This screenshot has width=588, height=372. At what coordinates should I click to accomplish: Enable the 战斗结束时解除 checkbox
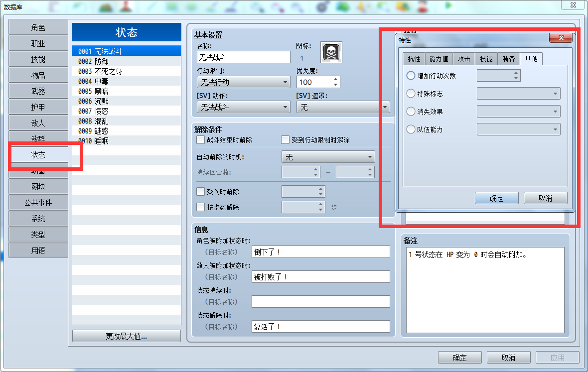201,140
